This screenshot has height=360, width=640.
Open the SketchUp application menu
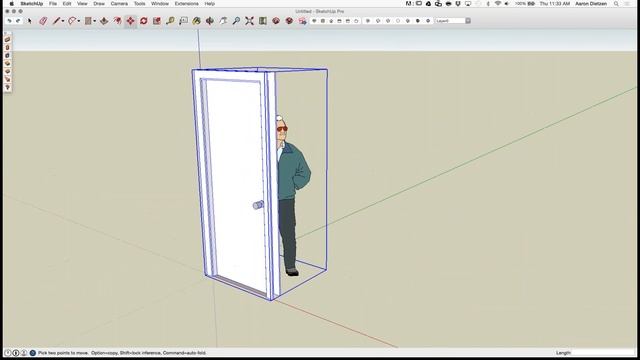[31, 4]
